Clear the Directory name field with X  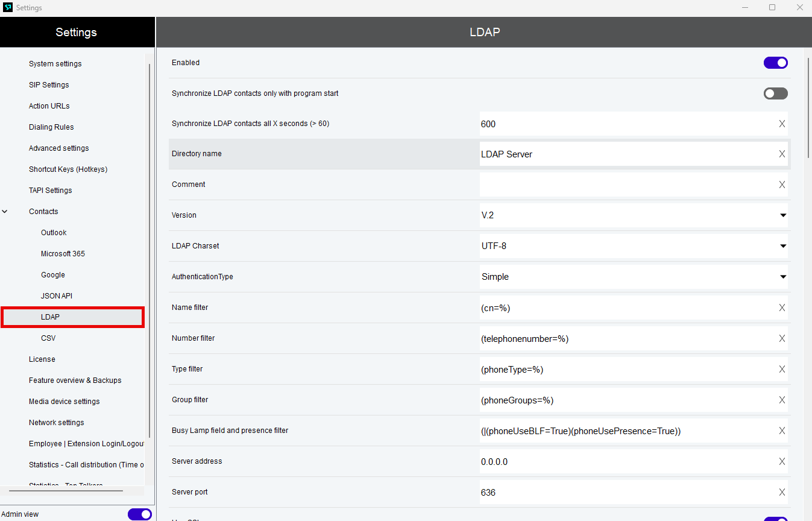(x=782, y=154)
